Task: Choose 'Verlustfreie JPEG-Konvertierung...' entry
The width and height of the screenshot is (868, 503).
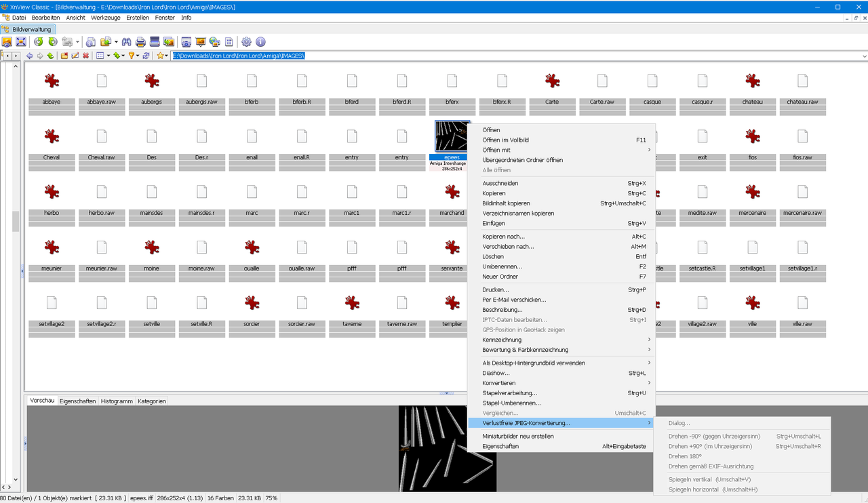Action: coord(561,423)
